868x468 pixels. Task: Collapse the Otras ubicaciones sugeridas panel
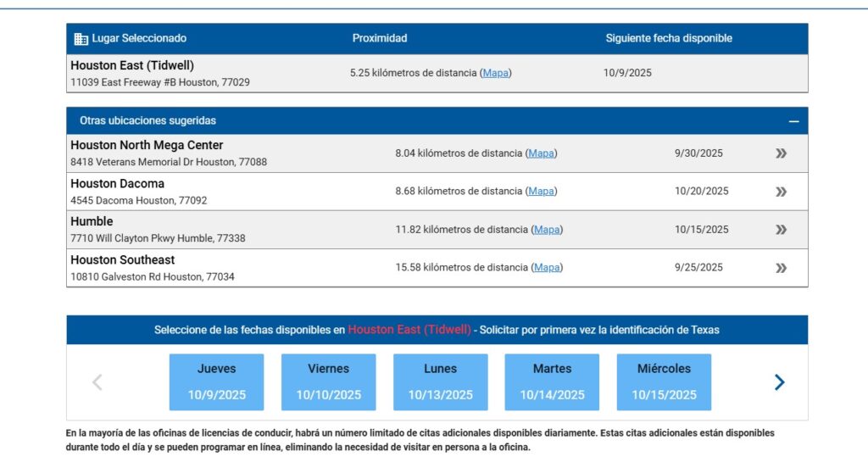tap(793, 121)
